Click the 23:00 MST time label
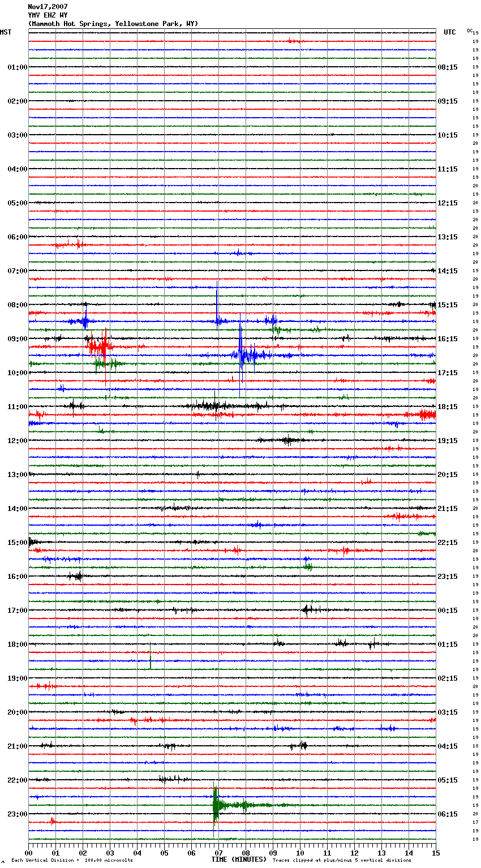 tap(18, 814)
